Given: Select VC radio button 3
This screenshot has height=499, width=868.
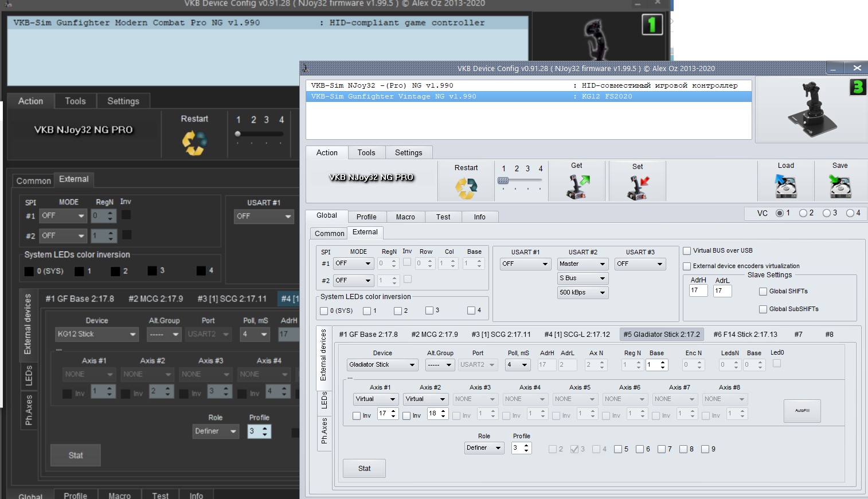Looking at the screenshot, I should click(827, 213).
